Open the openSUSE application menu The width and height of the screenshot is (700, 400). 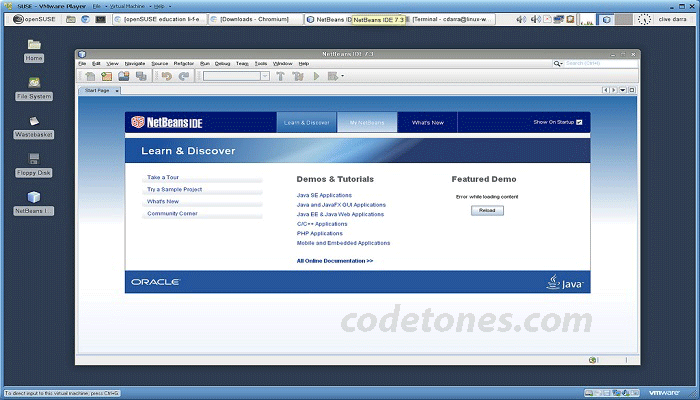coord(34,19)
